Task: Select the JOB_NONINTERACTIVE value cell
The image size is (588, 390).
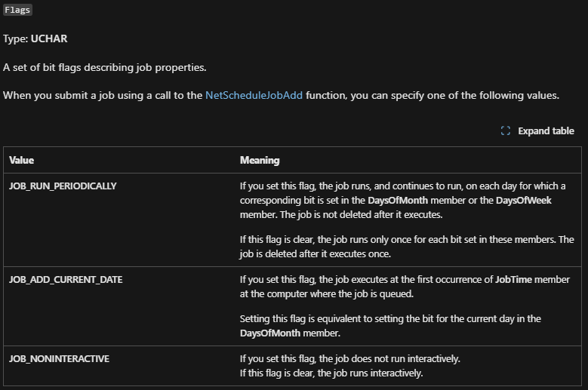Action: coord(59,359)
